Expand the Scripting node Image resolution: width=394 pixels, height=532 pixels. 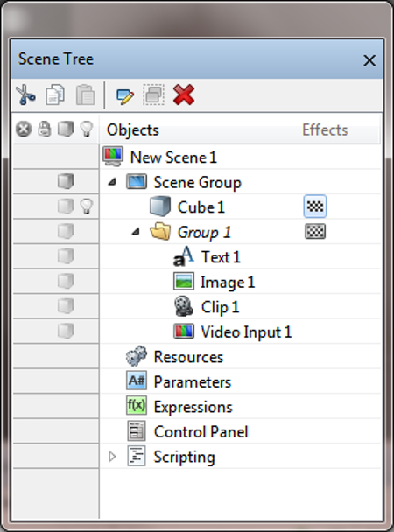[112, 457]
